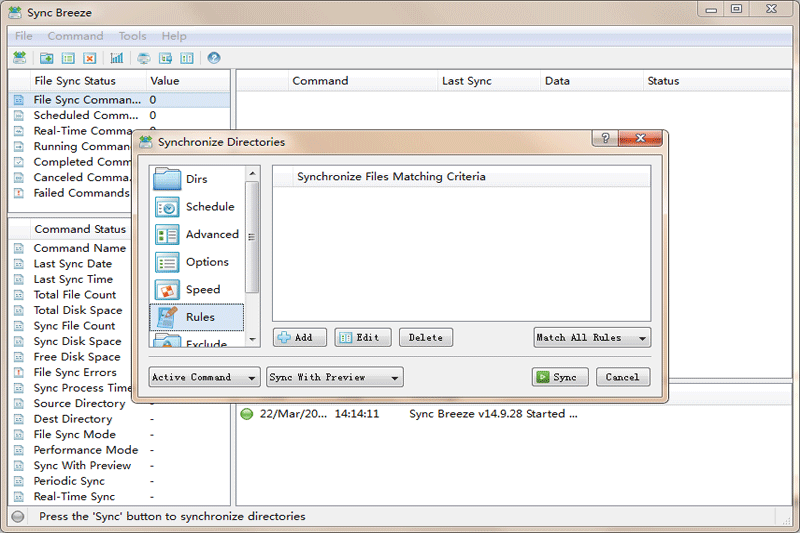
Task: Click the green status icon in log row
Action: tap(246, 414)
